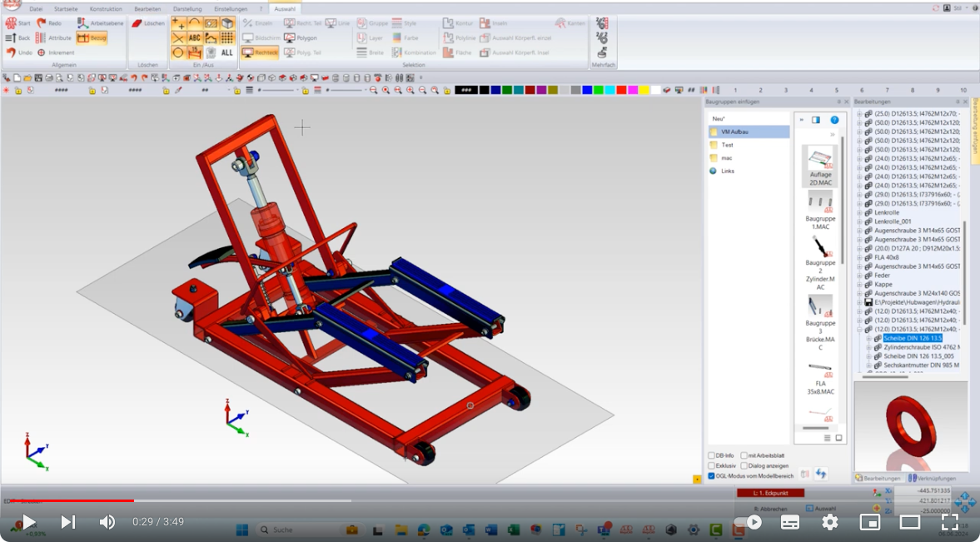Switch to the Bearbeitungen bottom tab
This screenshot has height=542, width=980.
(x=878, y=478)
